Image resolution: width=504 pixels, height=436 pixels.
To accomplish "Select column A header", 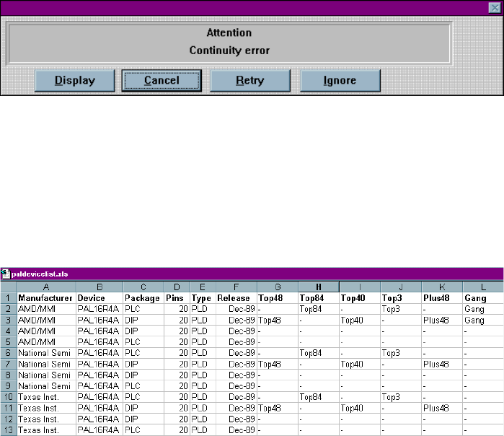I will pyautogui.click(x=47, y=287).
